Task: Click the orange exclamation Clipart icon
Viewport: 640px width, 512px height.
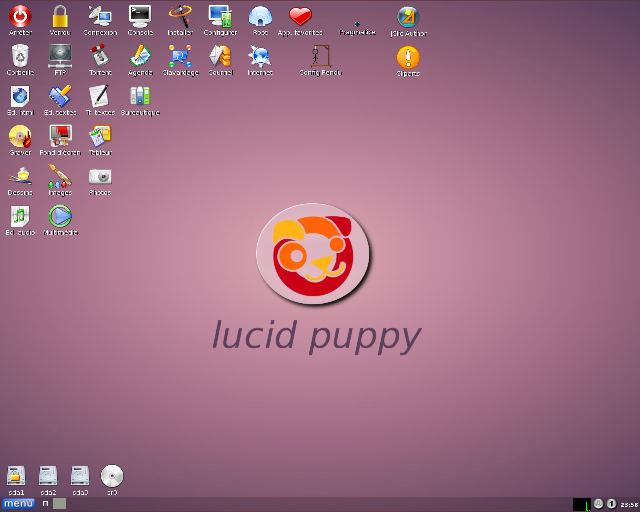Action: (408, 57)
